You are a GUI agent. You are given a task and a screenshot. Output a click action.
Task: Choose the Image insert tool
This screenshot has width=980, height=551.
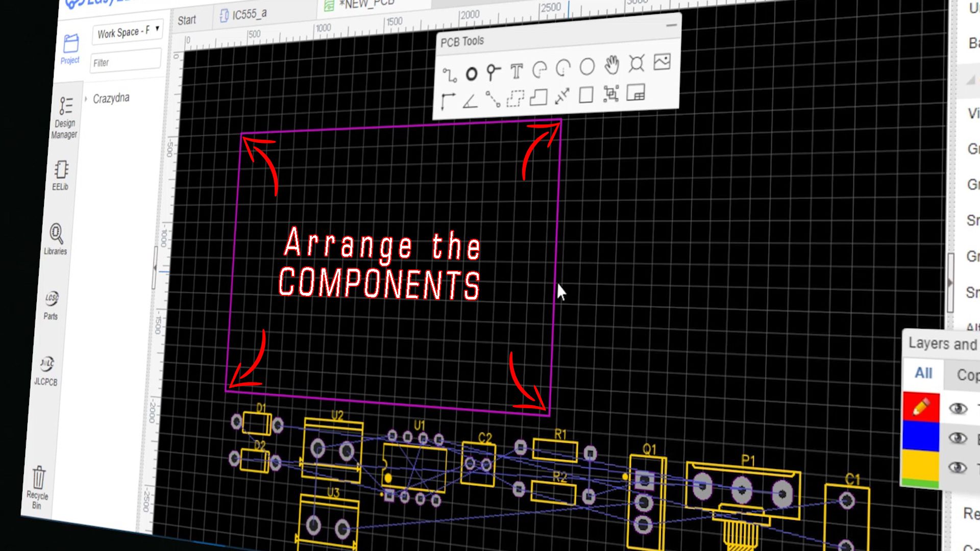click(661, 62)
